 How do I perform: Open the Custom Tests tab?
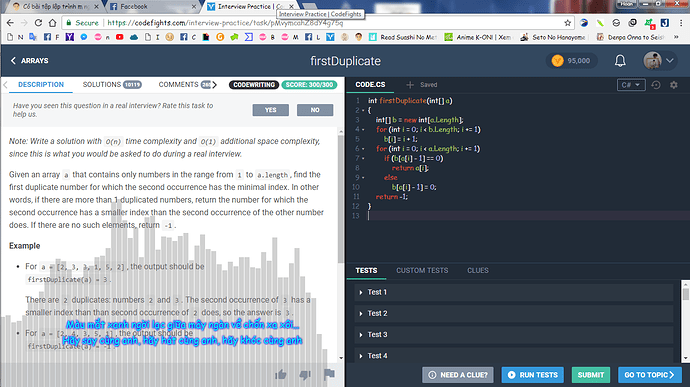tap(422, 270)
